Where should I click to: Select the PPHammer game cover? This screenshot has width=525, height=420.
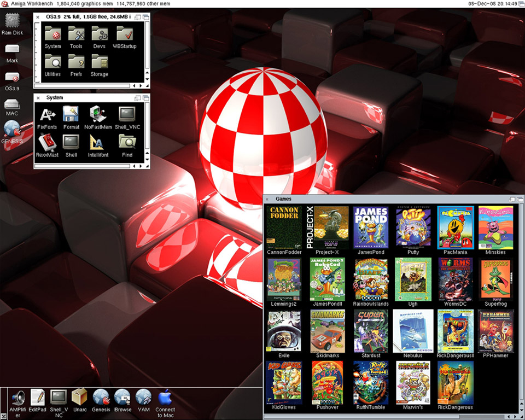click(495, 331)
